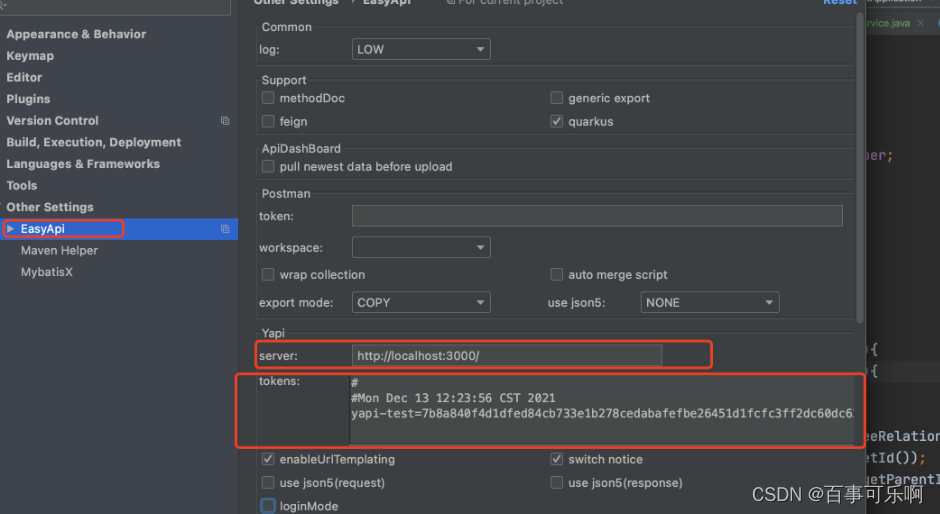940x514 pixels.
Task: Click the yapi-test token line
Action: [602, 413]
